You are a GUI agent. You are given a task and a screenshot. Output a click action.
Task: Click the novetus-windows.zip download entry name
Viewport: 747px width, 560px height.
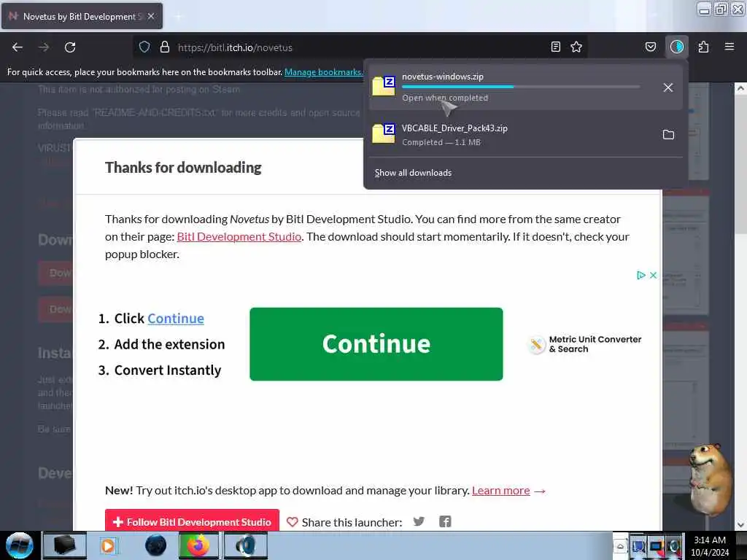[x=443, y=76]
